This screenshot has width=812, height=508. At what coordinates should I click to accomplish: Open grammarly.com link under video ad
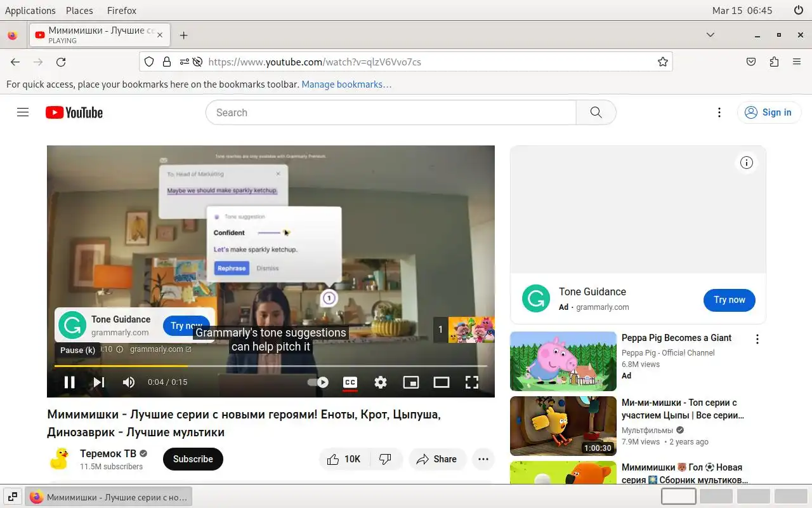click(160, 349)
